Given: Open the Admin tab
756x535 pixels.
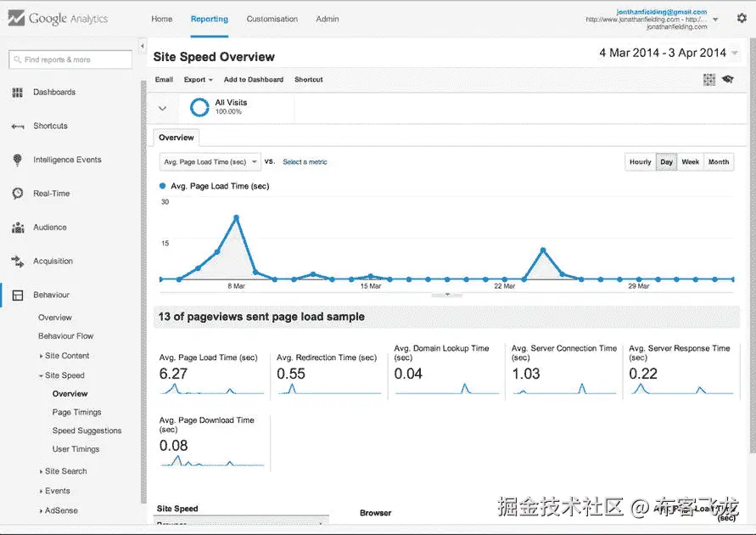Looking at the screenshot, I should [328, 19].
